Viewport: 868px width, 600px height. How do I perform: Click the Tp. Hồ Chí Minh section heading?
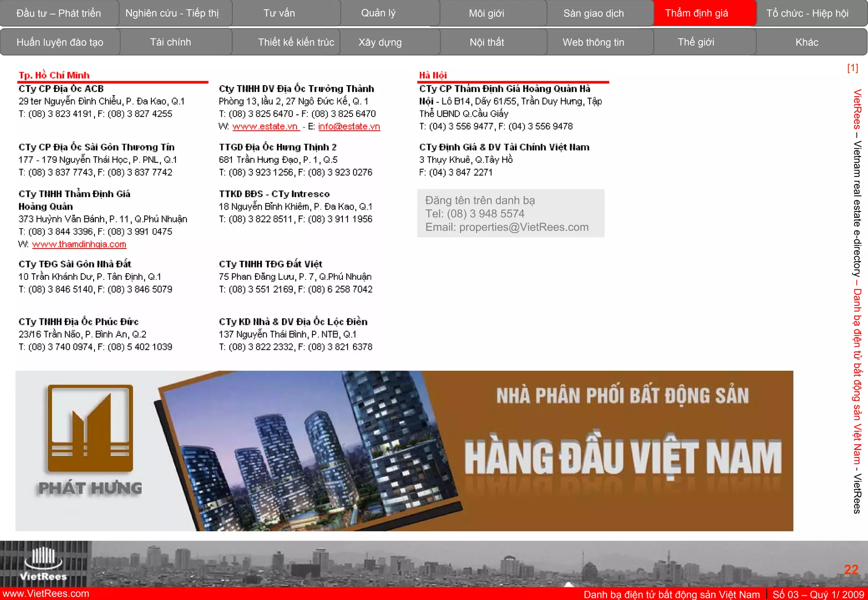tap(54, 75)
